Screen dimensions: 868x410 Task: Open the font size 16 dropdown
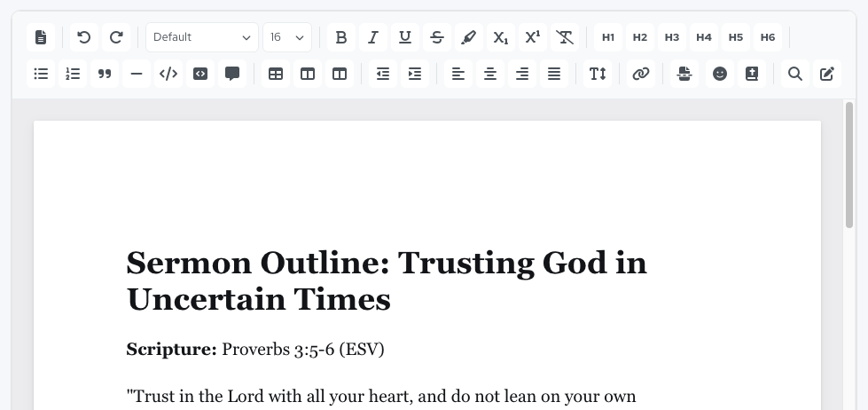pyautogui.click(x=287, y=37)
